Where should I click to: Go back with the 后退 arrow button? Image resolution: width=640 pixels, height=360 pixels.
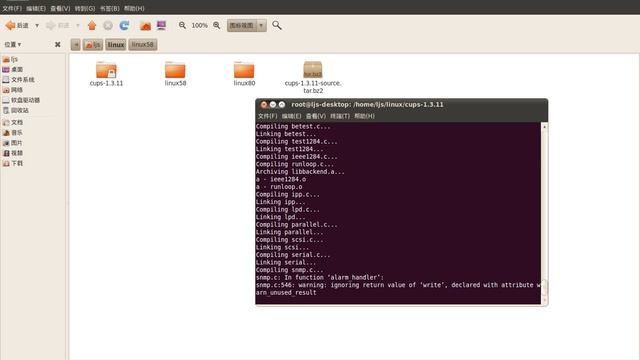[x=17, y=25]
